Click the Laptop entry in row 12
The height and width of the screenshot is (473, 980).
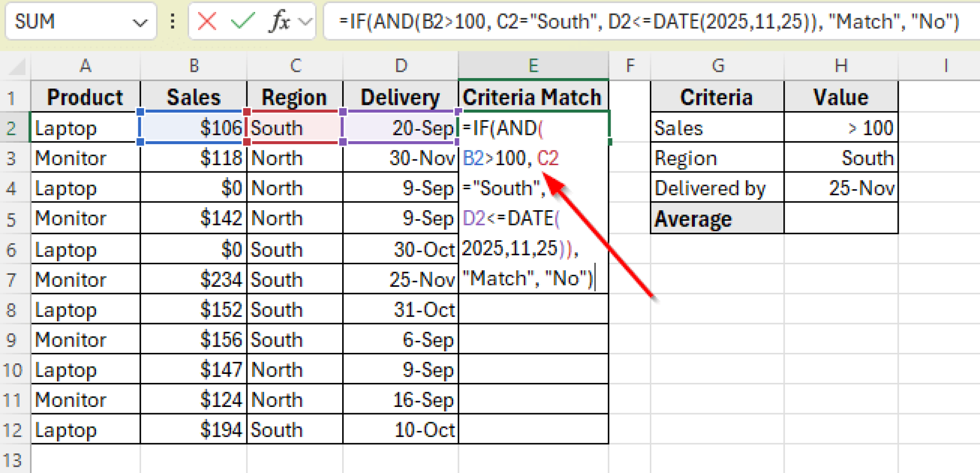click(x=85, y=430)
